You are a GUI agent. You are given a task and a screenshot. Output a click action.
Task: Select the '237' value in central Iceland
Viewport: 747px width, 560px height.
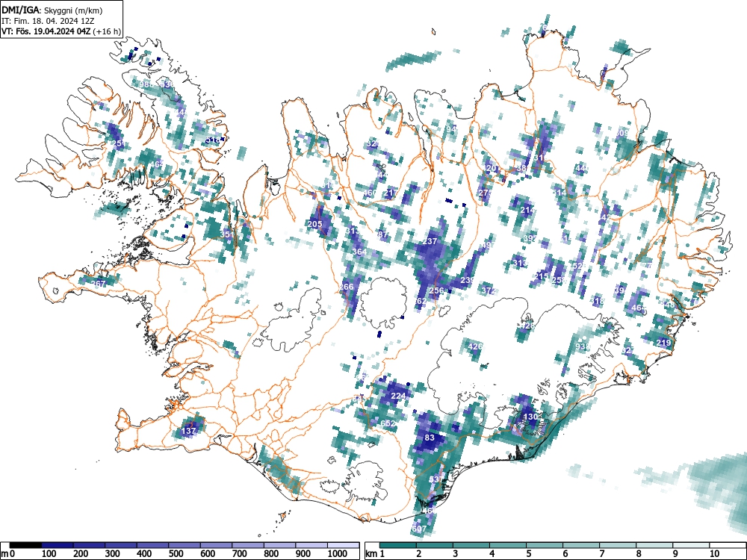430,241
